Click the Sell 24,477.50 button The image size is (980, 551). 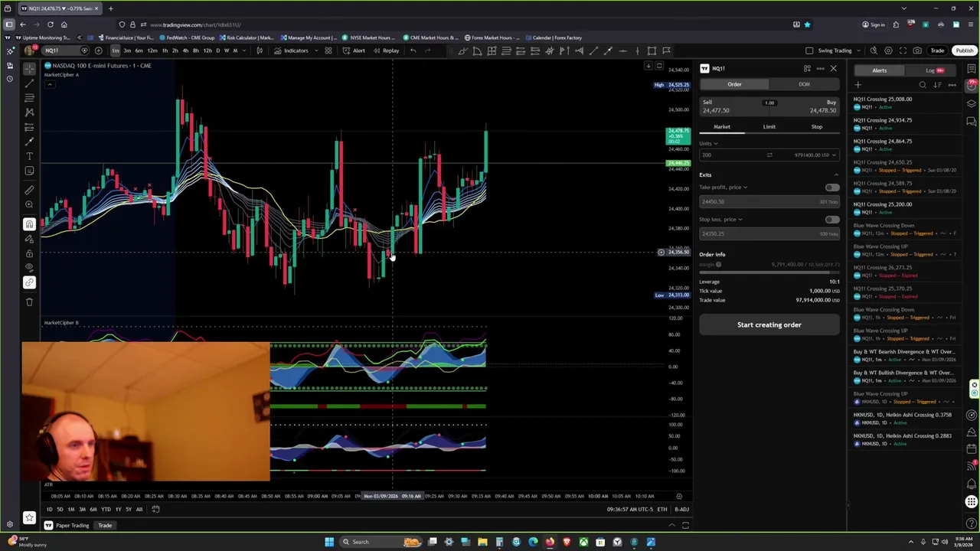(x=733, y=106)
